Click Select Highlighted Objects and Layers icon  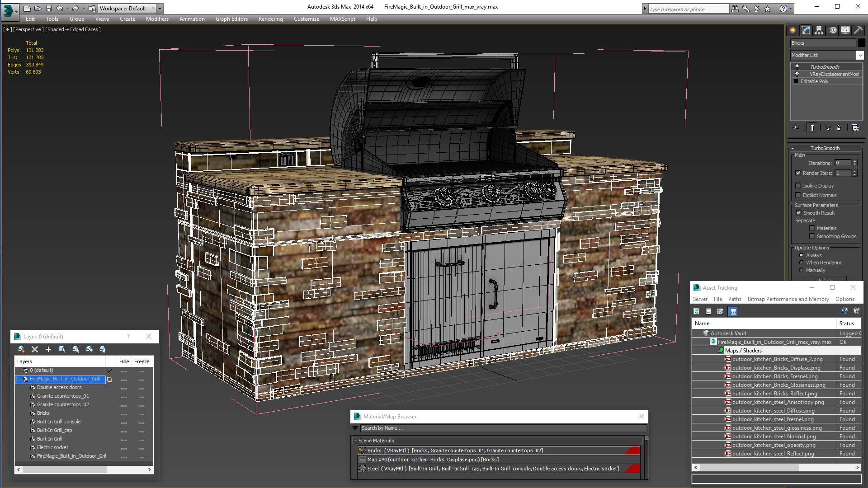click(x=62, y=349)
